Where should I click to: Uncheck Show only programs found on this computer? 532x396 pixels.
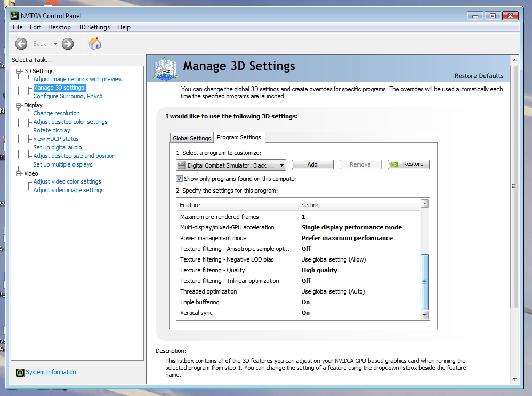[x=179, y=179]
